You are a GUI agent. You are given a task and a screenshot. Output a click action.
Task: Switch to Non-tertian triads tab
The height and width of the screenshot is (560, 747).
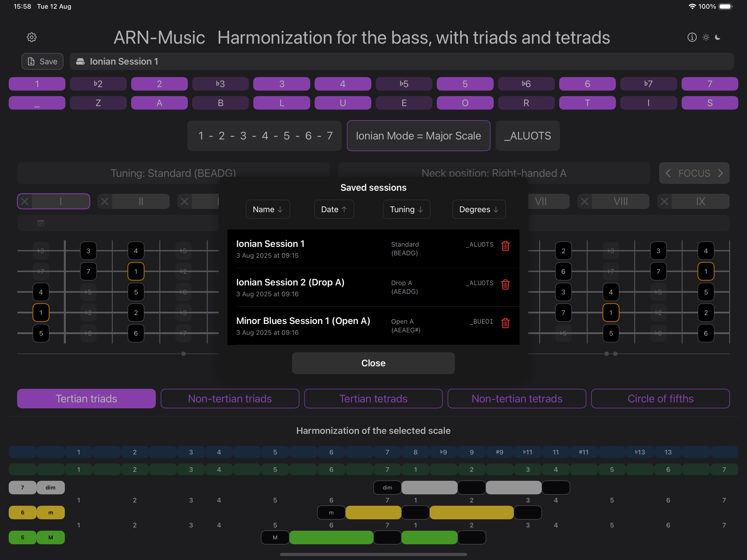(230, 399)
